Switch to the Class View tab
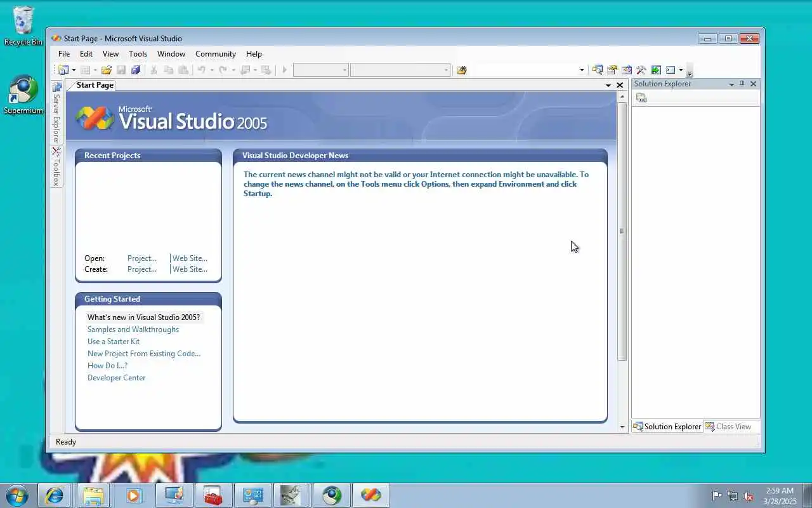The width and height of the screenshot is (812, 508). 728,427
